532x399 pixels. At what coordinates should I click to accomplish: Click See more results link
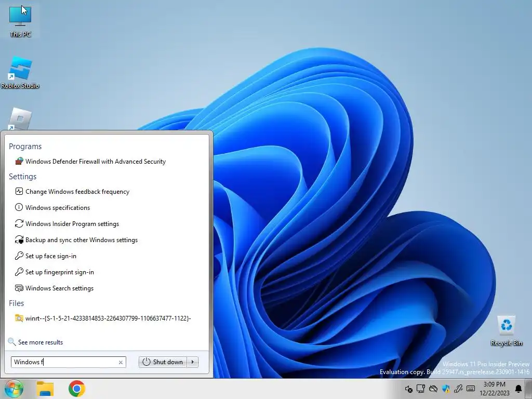point(41,342)
